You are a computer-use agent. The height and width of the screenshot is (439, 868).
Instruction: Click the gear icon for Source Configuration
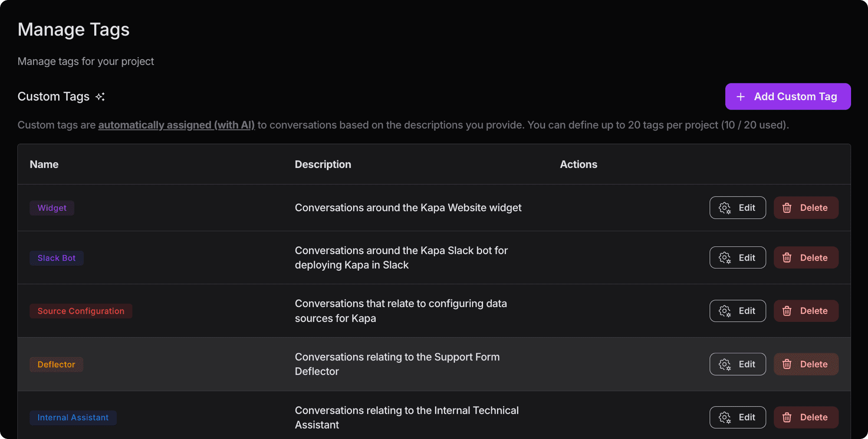(724, 311)
